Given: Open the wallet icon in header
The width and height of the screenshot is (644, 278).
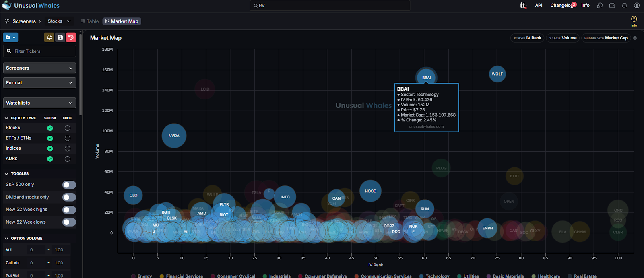Looking at the screenshot, I should pos(612,6).
